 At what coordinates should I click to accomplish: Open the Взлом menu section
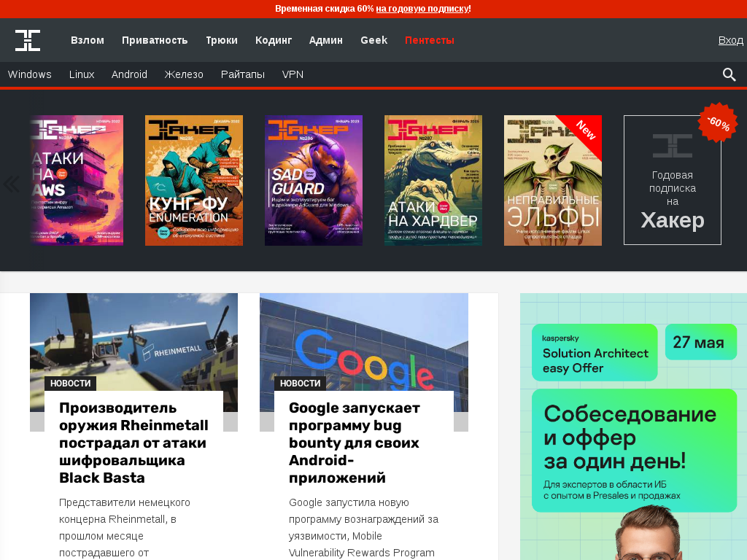click(x=88, y=40)
